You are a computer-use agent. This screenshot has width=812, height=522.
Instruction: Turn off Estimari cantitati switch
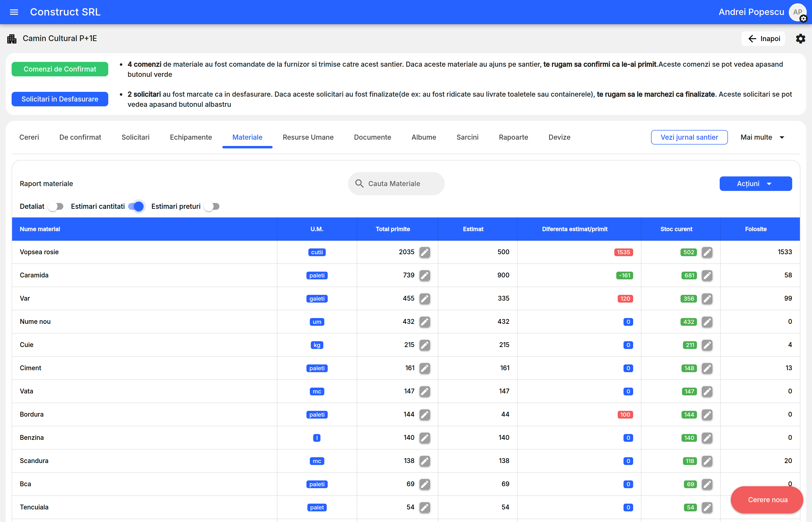pos(137,206)
